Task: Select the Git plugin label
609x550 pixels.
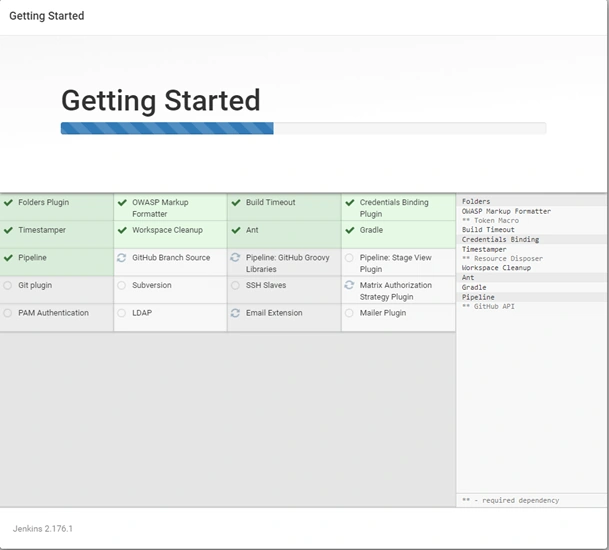Action: (35, 285)
